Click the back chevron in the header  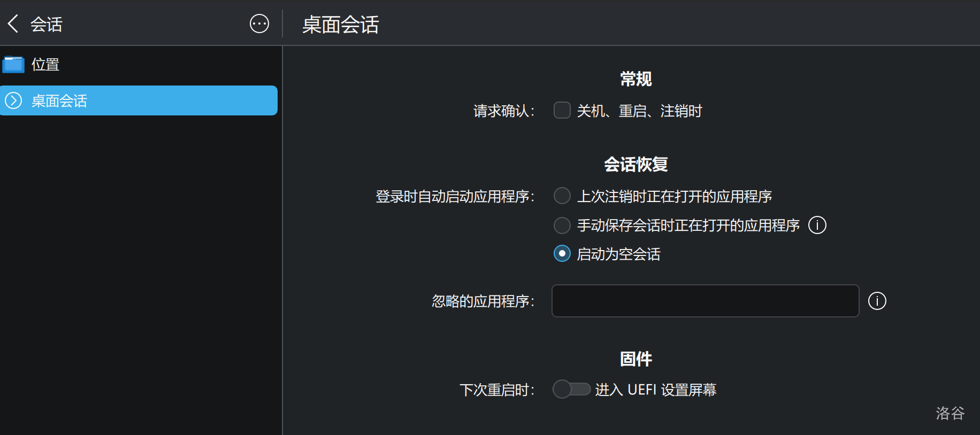coord(12,24)
